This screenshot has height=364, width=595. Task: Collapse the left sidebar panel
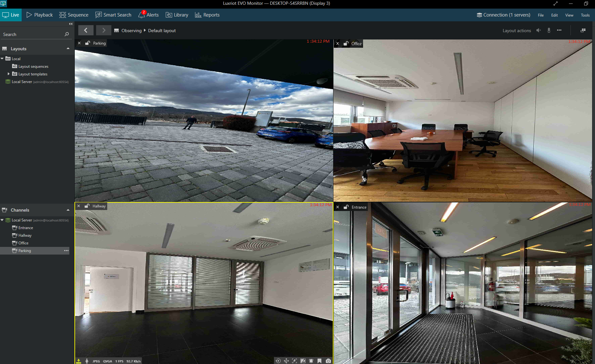pos(71,24)
